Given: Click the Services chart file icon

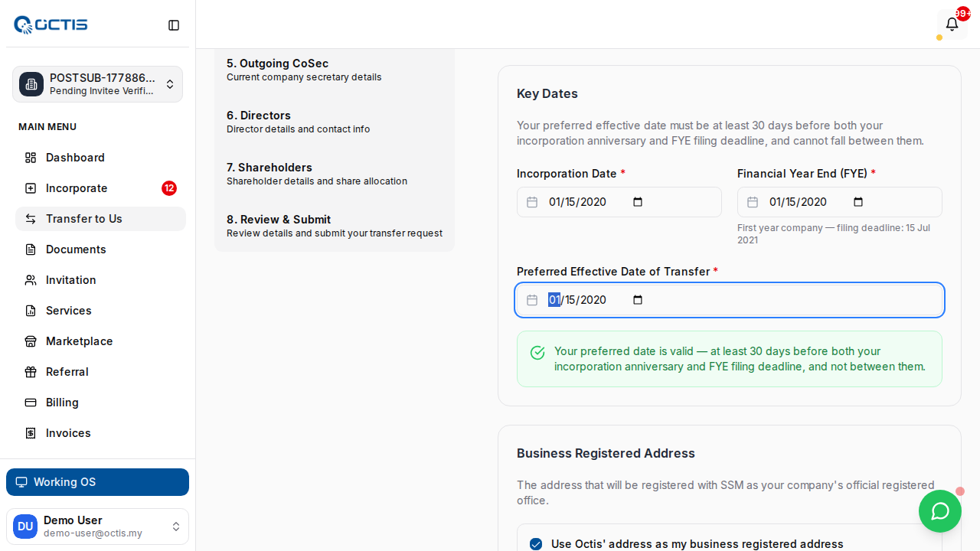Looking at the screenshot, I should click(31, 311).
